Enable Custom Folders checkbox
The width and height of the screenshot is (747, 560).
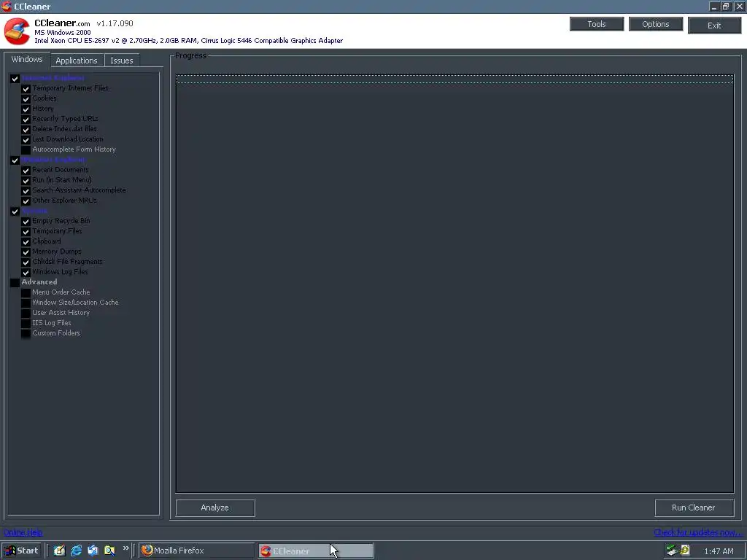coord(26,334)
